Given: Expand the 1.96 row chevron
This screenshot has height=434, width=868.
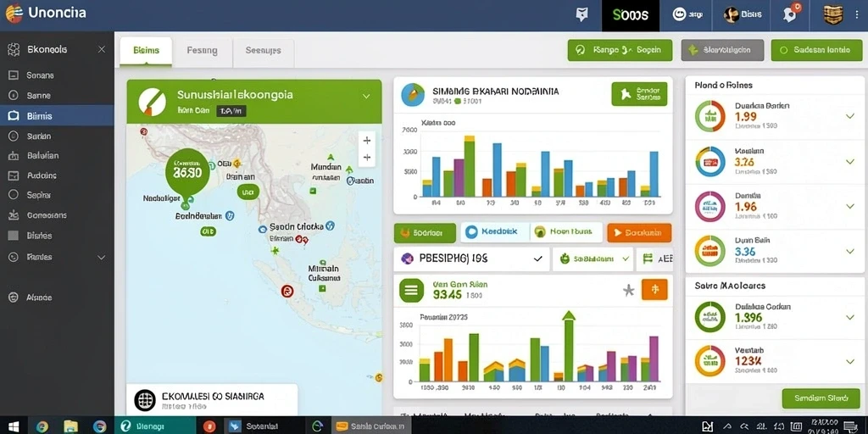Looking at the screenshot, I should click(x=850, y=207).
